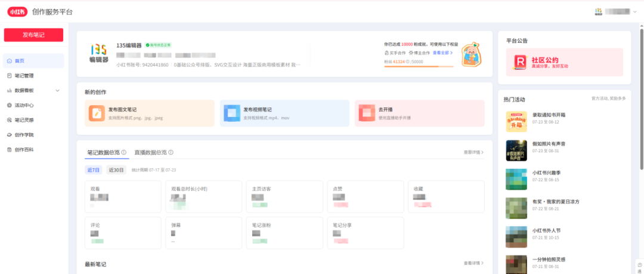Viewport: 644px width, 274px height.
Task: Click the small 135 avatar in header
Action: point(598,12)
